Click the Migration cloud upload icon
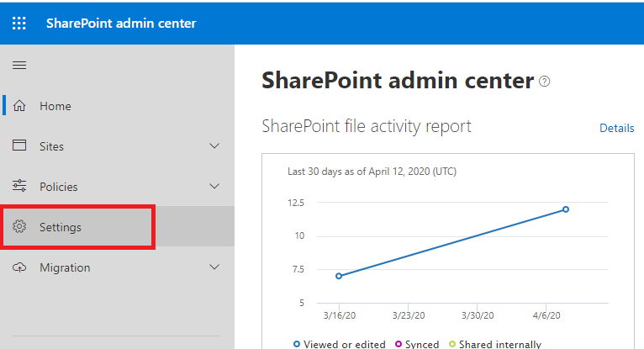The image size is (644, 349). click(x=20, y=267)
